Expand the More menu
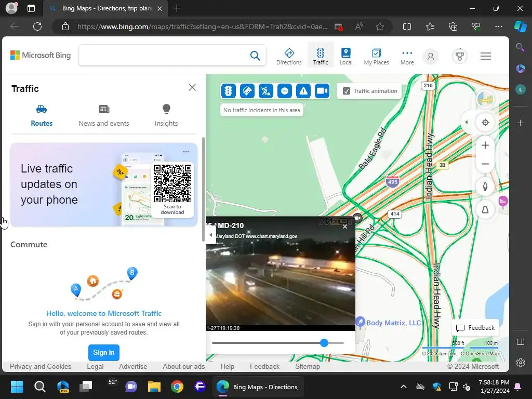Viewport: 532px width, 399px height. pyautogui.click(x=407, y=57)
